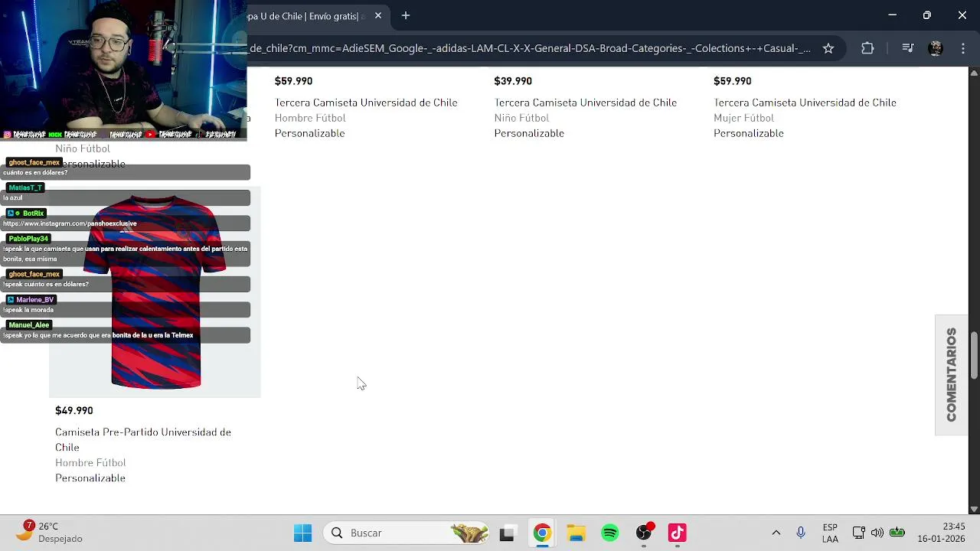The image size is (980, 551).
Task: Open the Chrome profile avatar
Action: click(935, 48)
